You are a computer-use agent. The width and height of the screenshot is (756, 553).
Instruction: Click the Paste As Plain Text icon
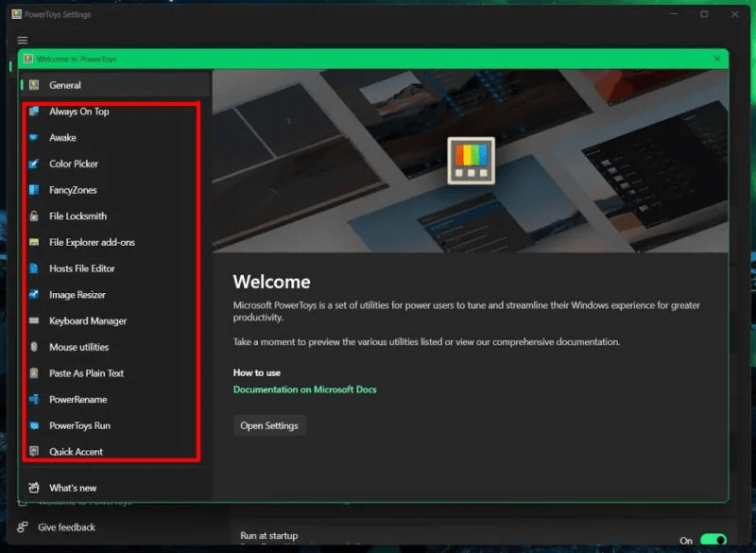click(x=34, y=373)
